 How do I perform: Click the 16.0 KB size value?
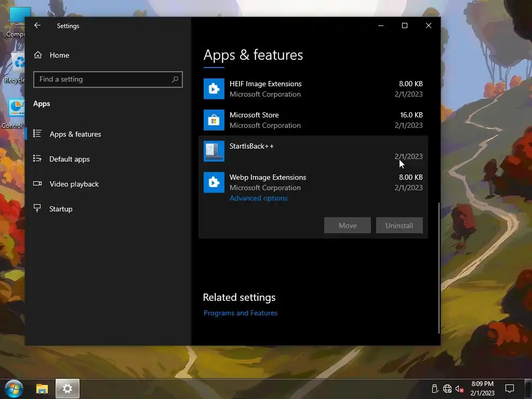click(411, 115)
